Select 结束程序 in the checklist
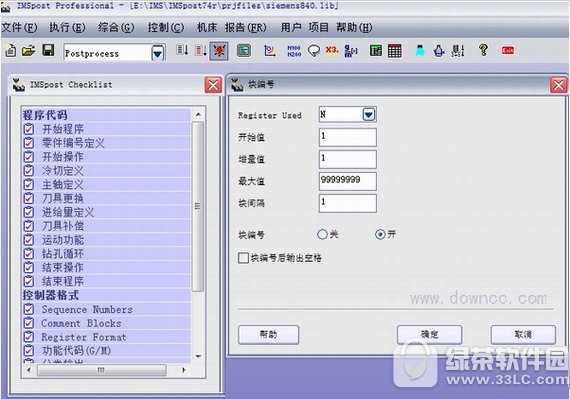 pos(106,281)
